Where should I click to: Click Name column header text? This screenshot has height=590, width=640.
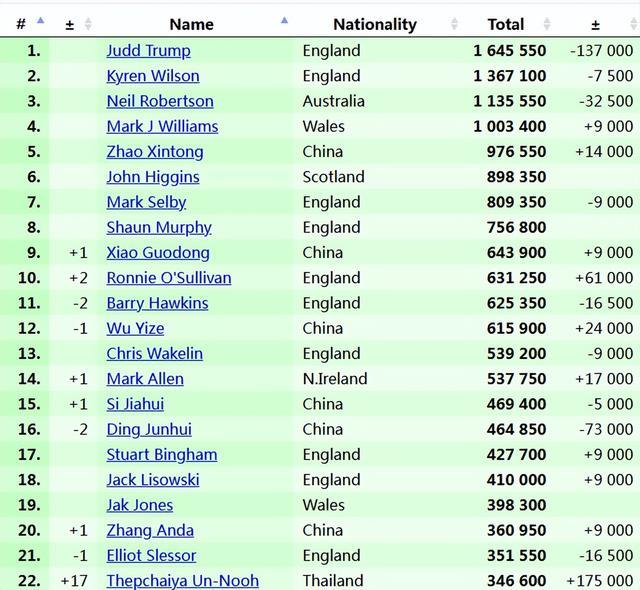point(191,24)
